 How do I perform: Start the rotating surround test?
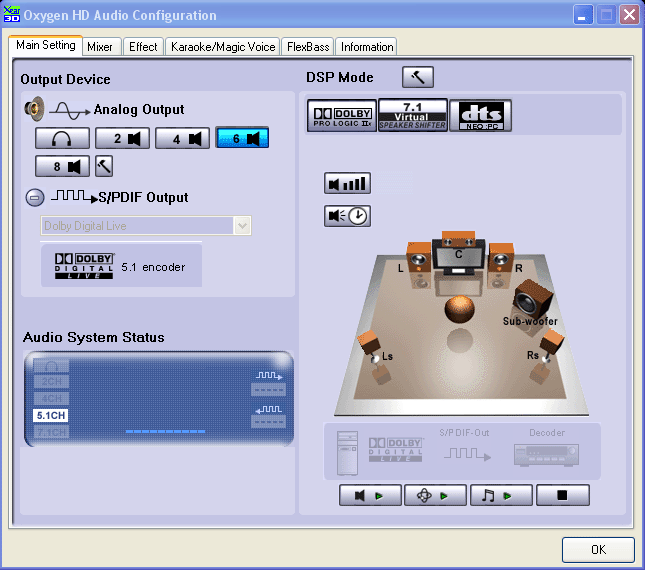[435, 496]
